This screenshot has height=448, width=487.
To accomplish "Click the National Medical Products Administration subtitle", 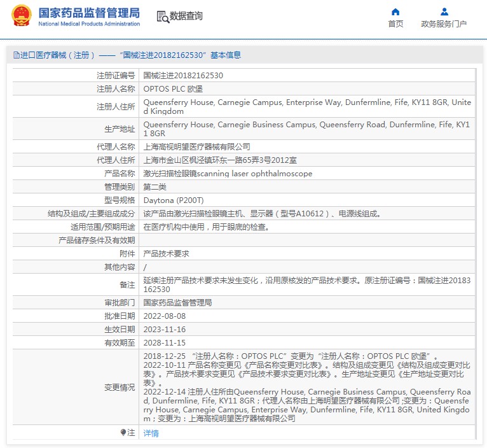I will point(89,24).
